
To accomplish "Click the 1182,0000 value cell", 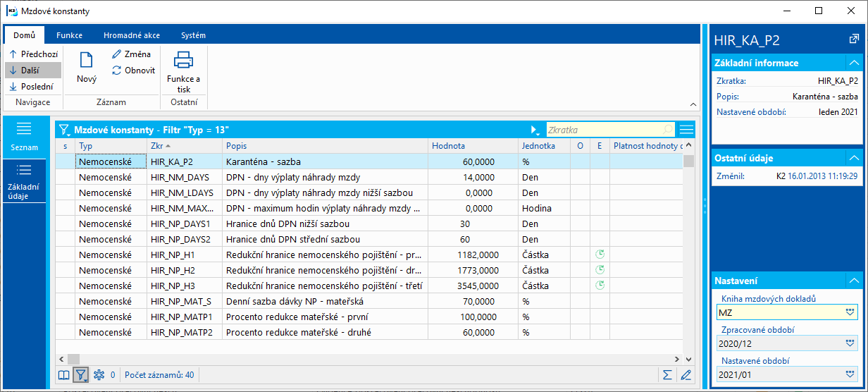I will (x=473, y=255).
